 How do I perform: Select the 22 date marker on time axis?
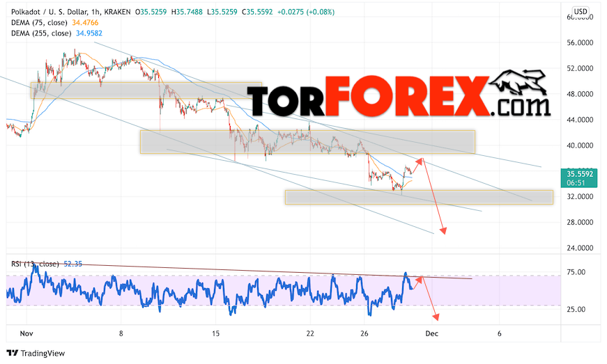point(310,333)
